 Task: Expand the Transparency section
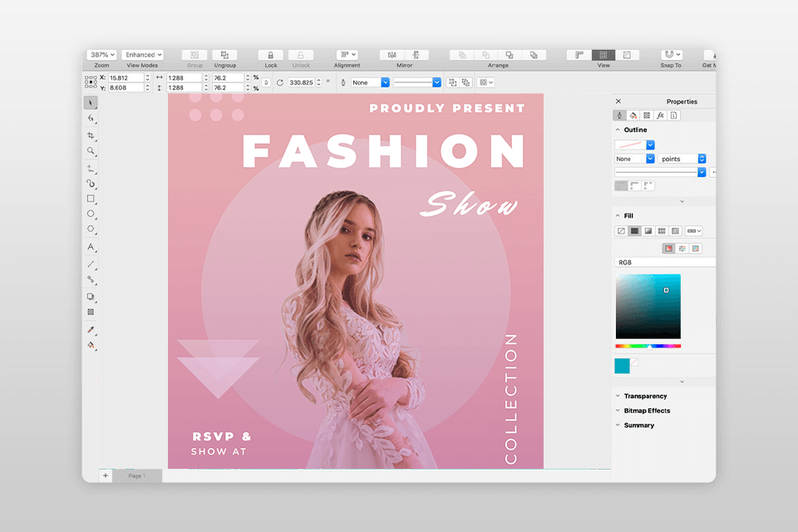645,396
